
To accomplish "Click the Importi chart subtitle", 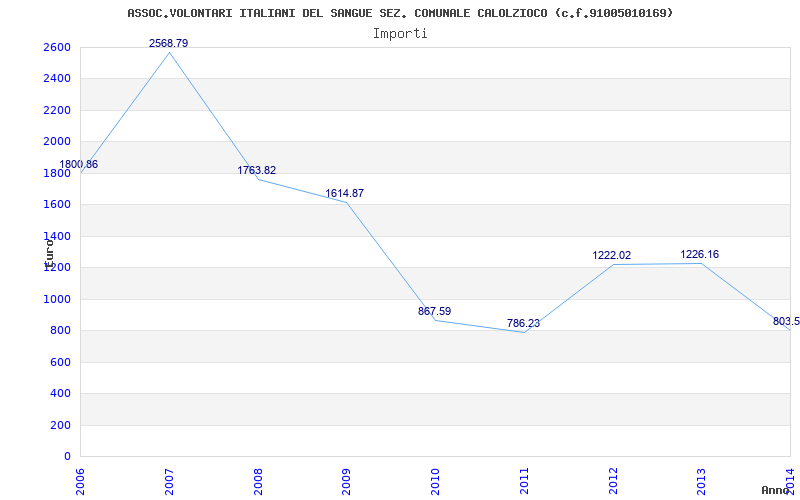I will pos(400,33).
